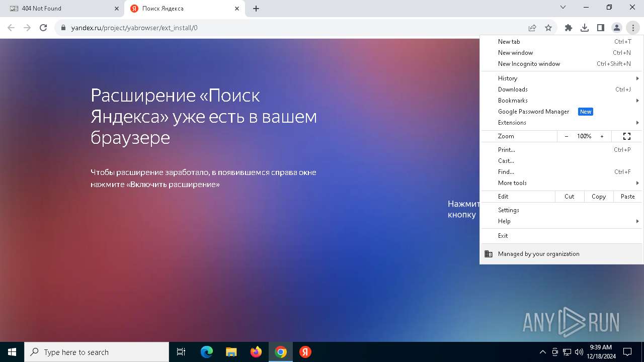The image size is (644, 362).
Task: View site information lock icon
Action: pos(63,28)
